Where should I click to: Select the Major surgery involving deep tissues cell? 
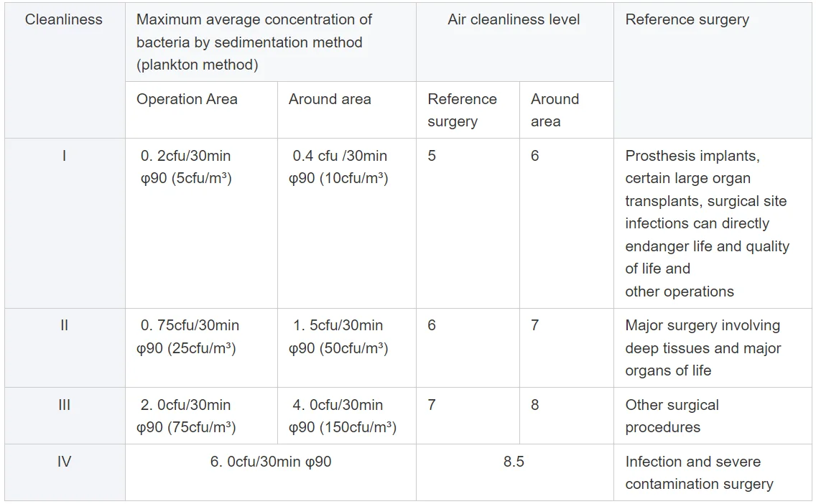point(703,347)
